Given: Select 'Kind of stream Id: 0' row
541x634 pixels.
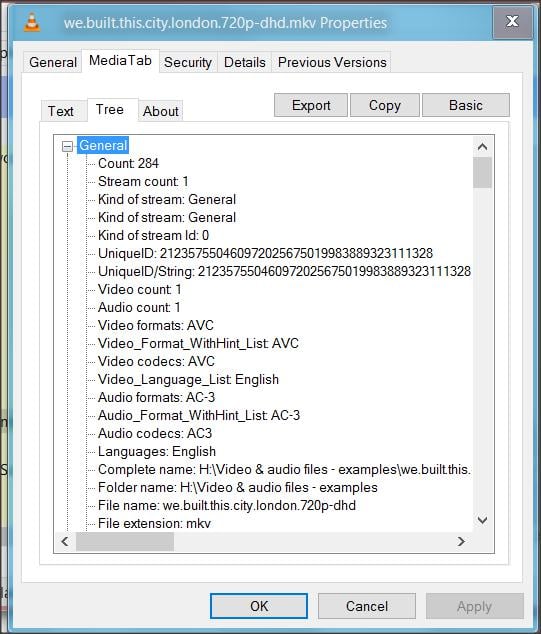Looking at the screenshot, I should point(153,235).
